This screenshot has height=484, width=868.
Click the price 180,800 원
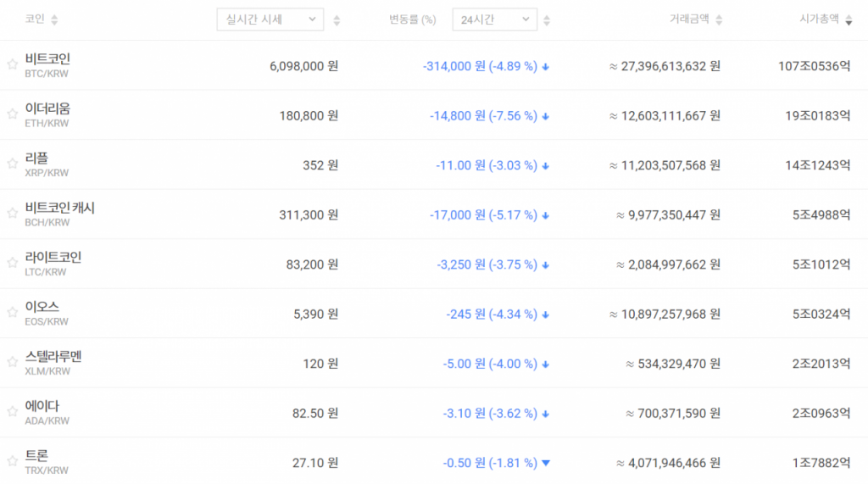coord(309,116)
